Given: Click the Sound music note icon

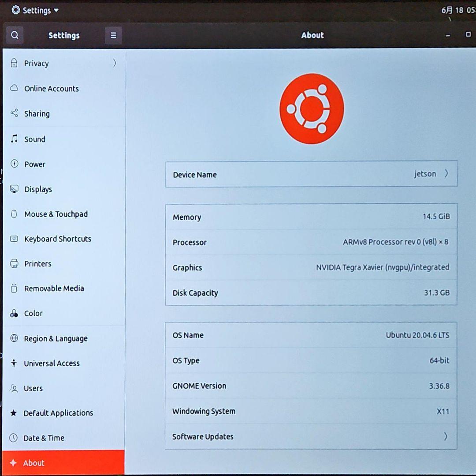Looking at the screenshot, I should click(14, 139).
